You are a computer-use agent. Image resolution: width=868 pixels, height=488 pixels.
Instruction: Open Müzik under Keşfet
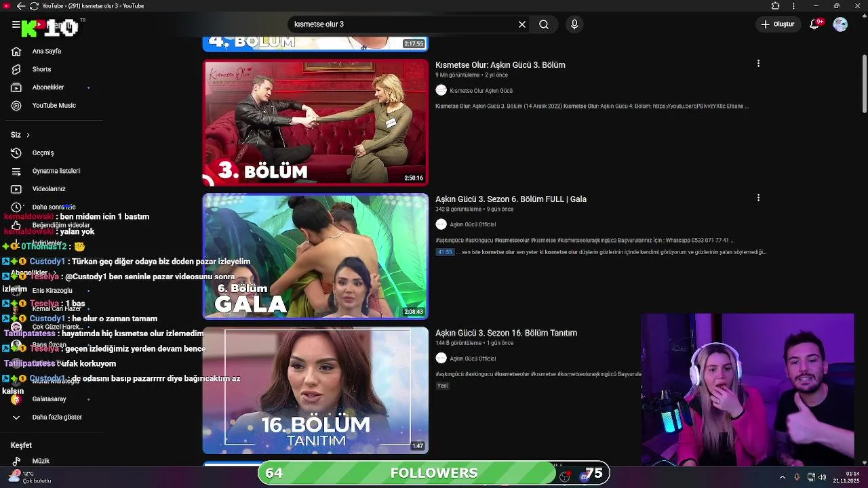[41, 461]
